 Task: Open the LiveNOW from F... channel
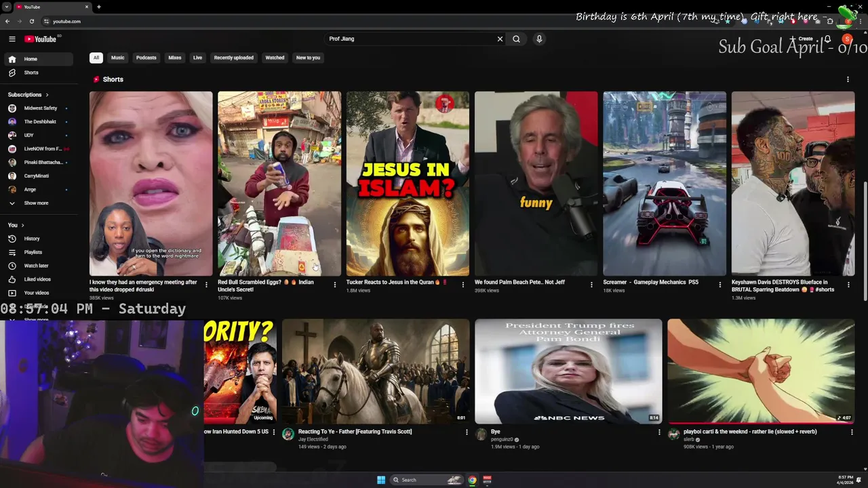[39, 149]
